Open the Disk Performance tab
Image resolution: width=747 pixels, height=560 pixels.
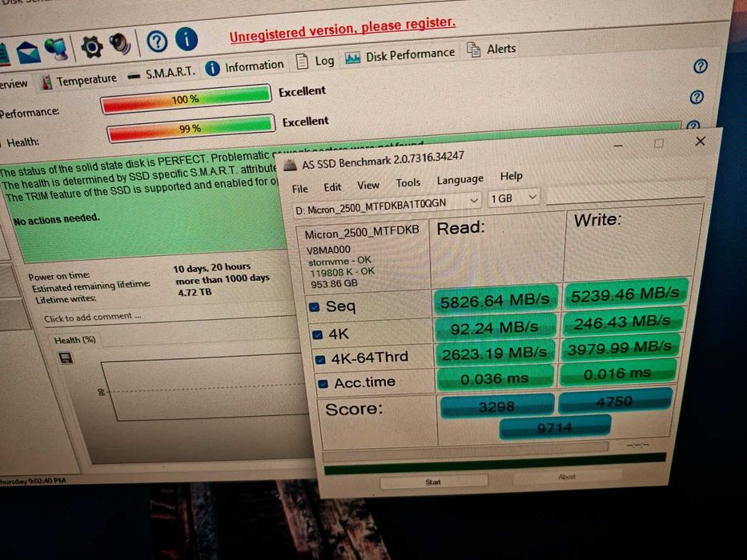click(x=400, y=55)
